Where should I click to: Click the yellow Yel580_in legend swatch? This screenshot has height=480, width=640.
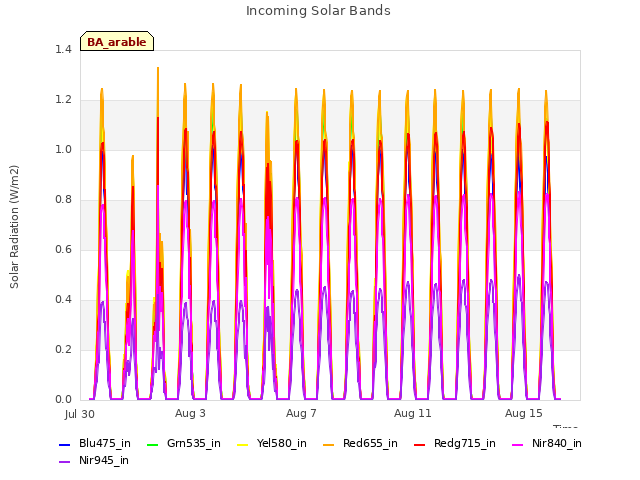tap(243, 444)
